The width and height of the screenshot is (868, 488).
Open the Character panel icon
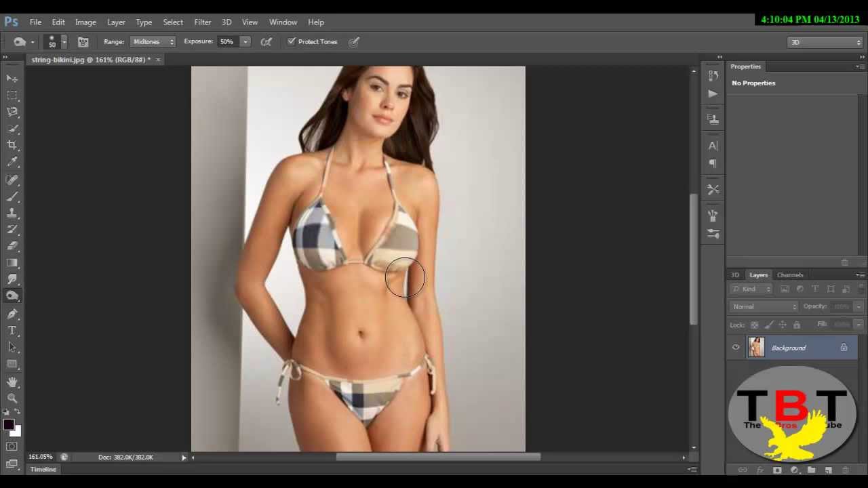coord(713,146)
